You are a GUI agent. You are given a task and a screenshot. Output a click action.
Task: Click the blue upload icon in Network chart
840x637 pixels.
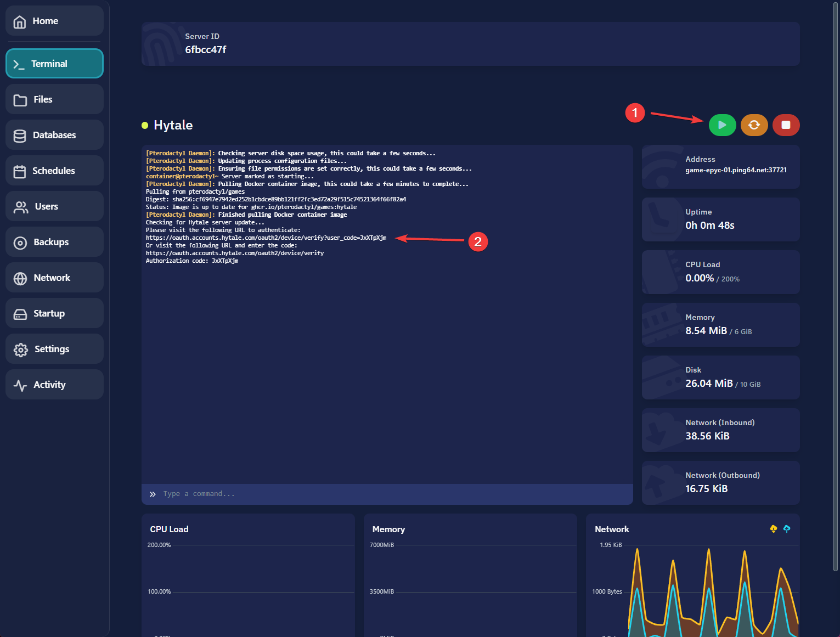tap(787, 529)
